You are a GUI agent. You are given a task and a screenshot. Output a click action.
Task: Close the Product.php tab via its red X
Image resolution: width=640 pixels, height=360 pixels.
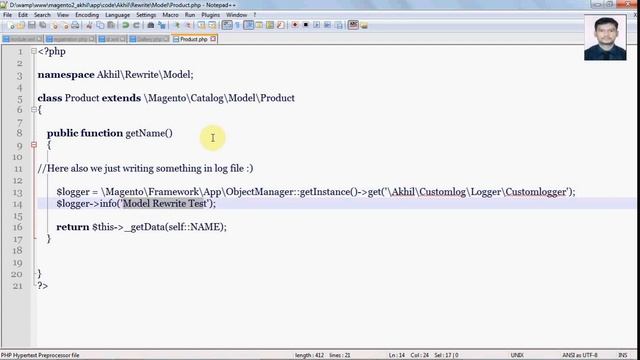[x=213, y=39]
